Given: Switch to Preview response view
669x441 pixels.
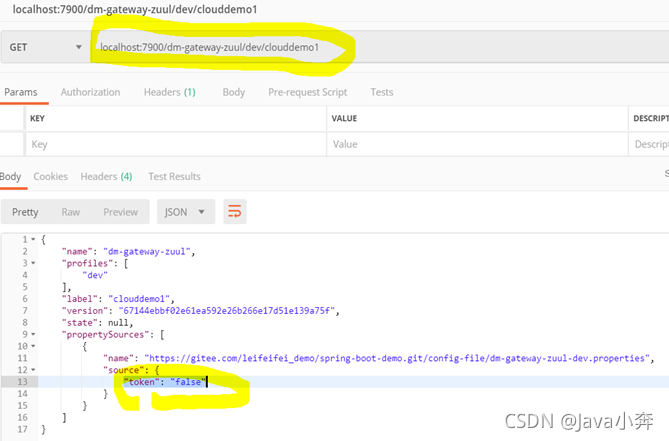Looking at the screenshot, I should (120, 212).
